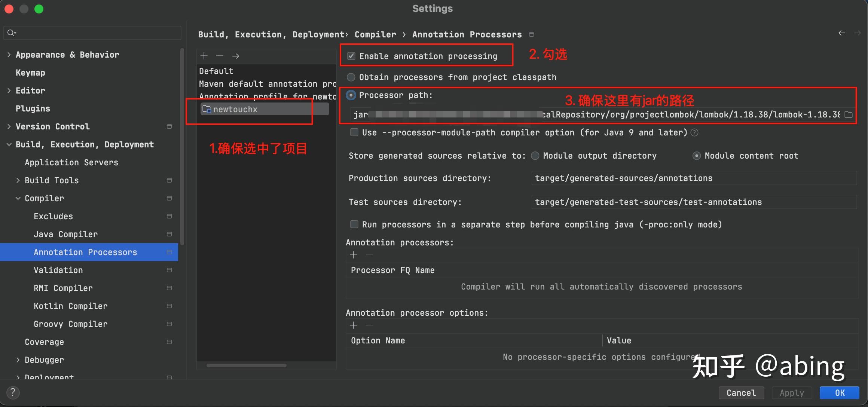Viewport: 868px width, 407px height.
Task: Select the Processor path radio button
Action: tap(351, 95)
